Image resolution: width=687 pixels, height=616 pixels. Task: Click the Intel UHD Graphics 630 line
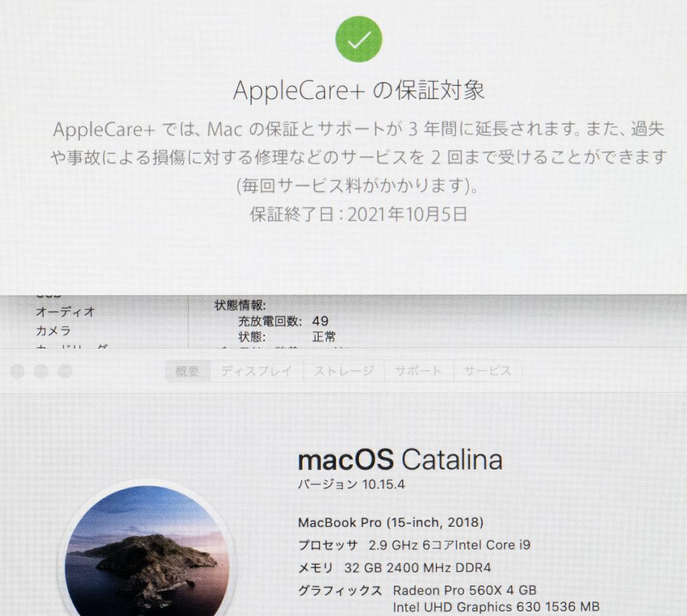[496, 607]
